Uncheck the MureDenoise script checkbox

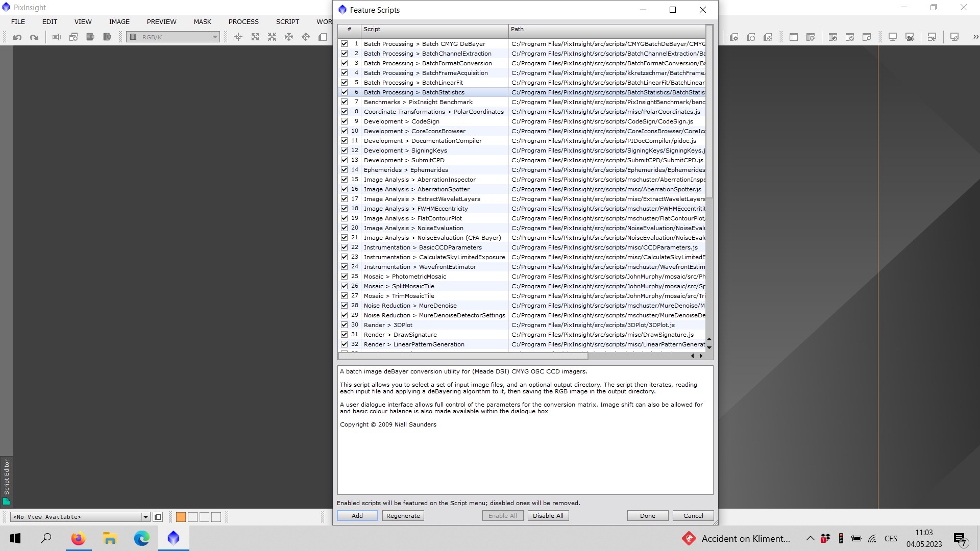345,306
